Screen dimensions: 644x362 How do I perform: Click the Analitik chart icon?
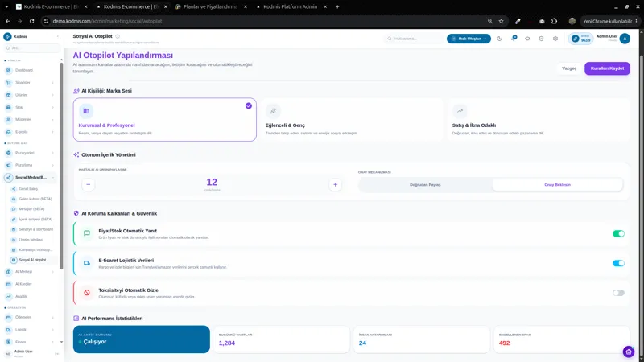[8, 296]
